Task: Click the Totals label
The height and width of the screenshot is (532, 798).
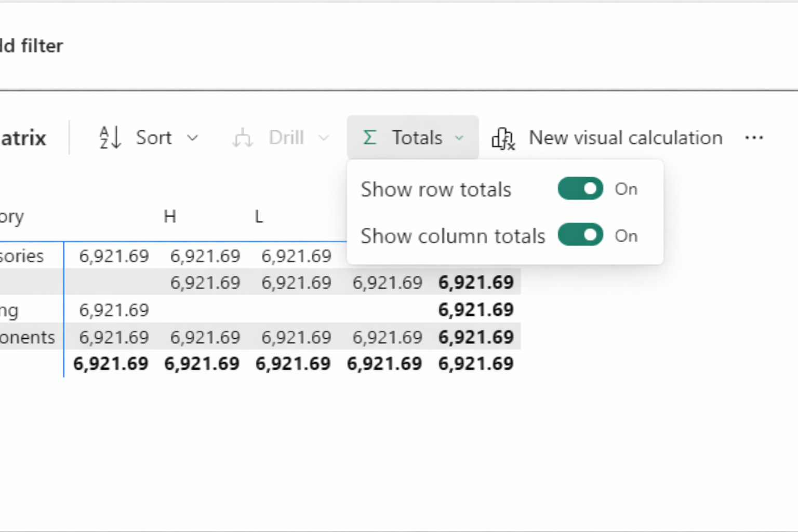Action: (x=417, y=138)
